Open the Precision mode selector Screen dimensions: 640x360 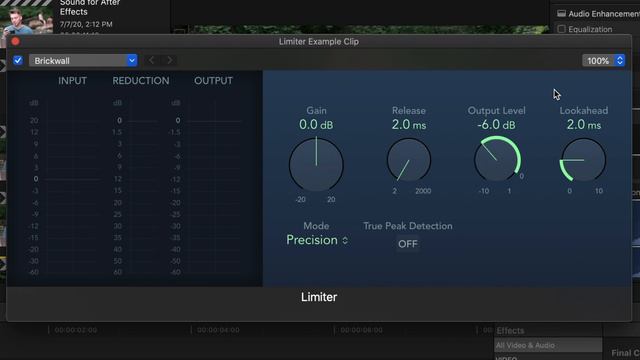click(x=317, y=240)
